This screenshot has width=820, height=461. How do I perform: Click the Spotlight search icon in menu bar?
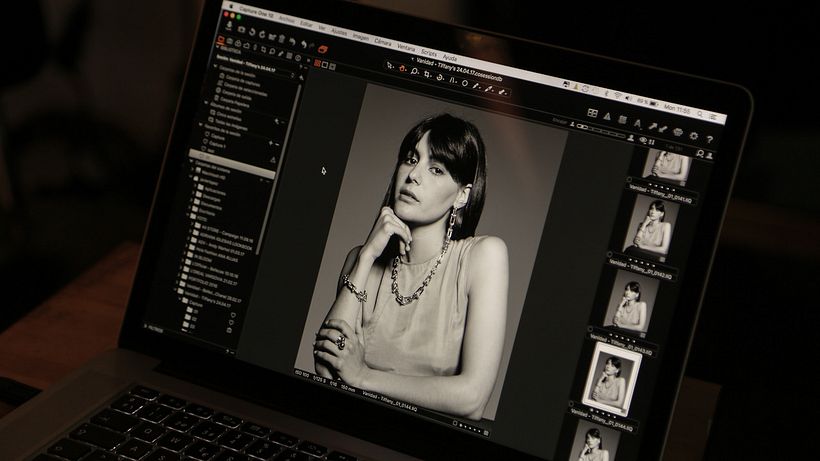(x=700, y=113)
